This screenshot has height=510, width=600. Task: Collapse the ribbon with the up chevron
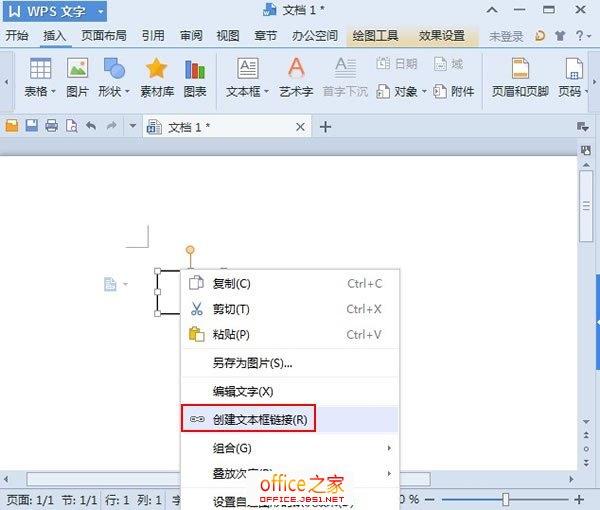(492, 10)
